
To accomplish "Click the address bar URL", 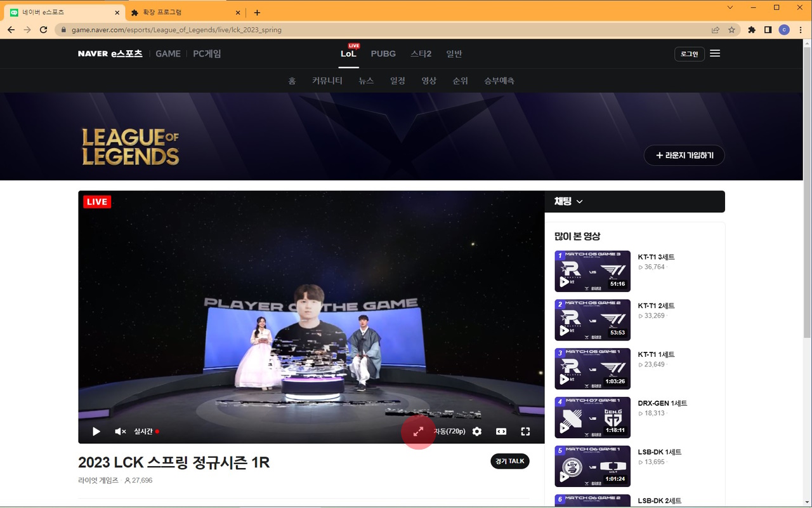I will (176, 30).
